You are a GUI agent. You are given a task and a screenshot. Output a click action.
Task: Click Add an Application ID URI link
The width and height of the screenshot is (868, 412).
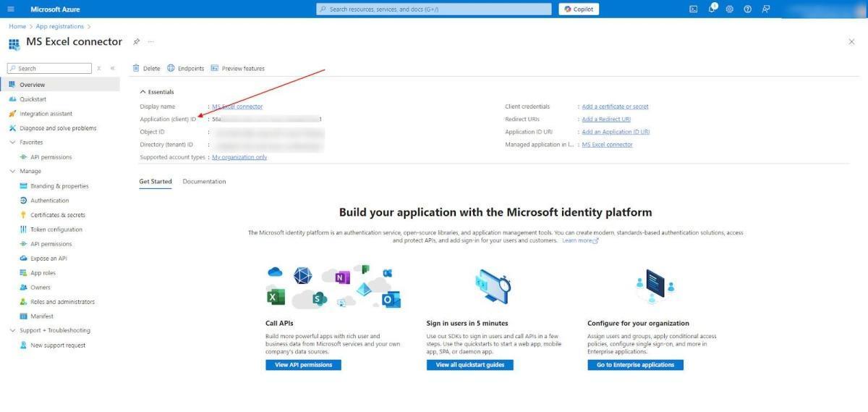click(616, 132)
